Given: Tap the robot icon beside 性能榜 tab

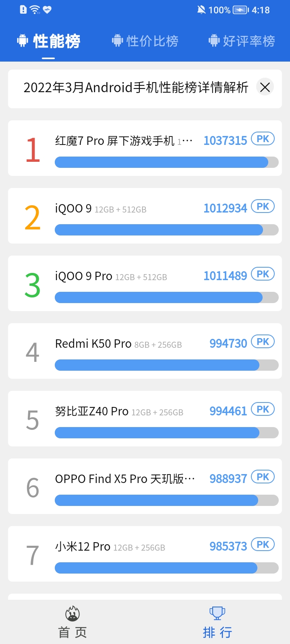Looking at the screenshot, I should coord(23,40).
